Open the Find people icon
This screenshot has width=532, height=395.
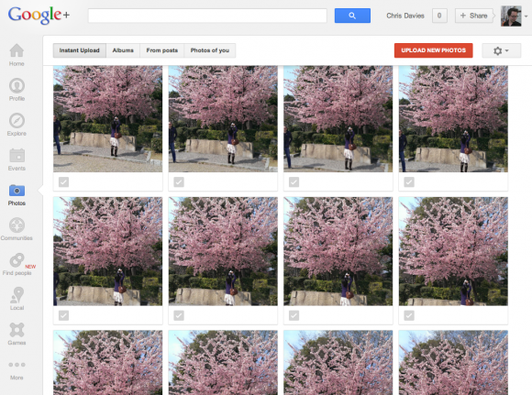coord(17,260)
